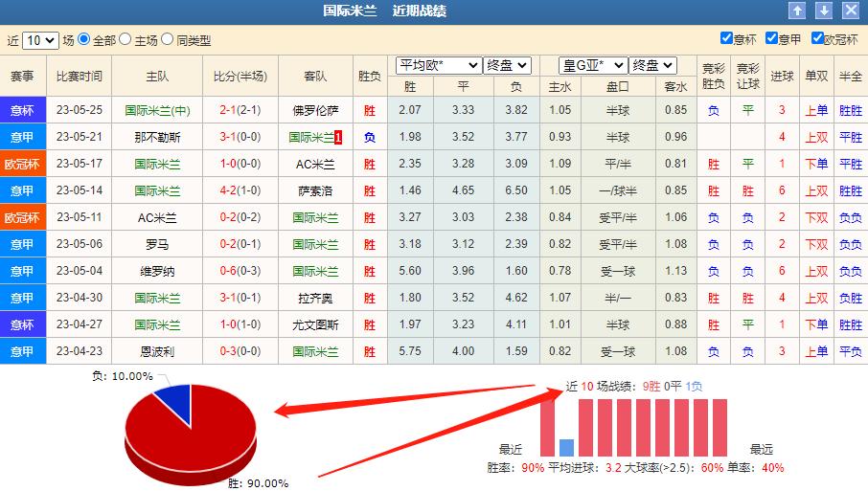This screenshot has height=491, width=868.
Task: Select the 同类型 radio button
Action: (x=167, y=39)
